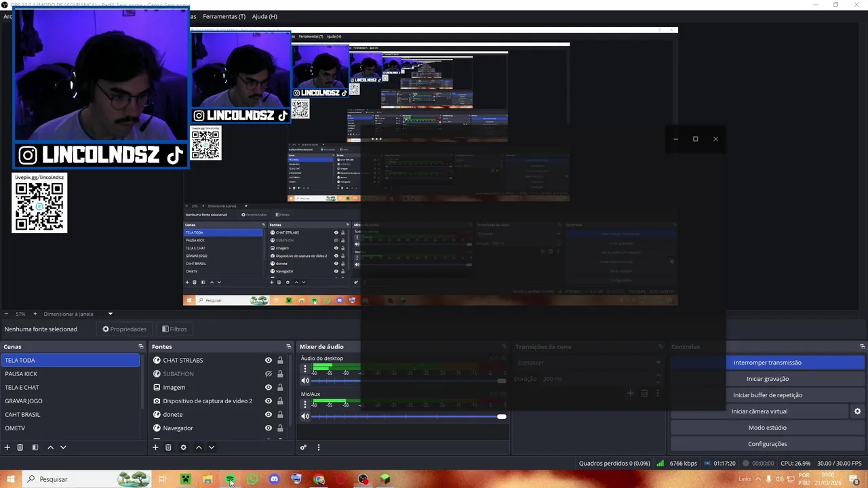Select the TELA TODA scene
868x488 pixels.
click(x=71, y=361)
